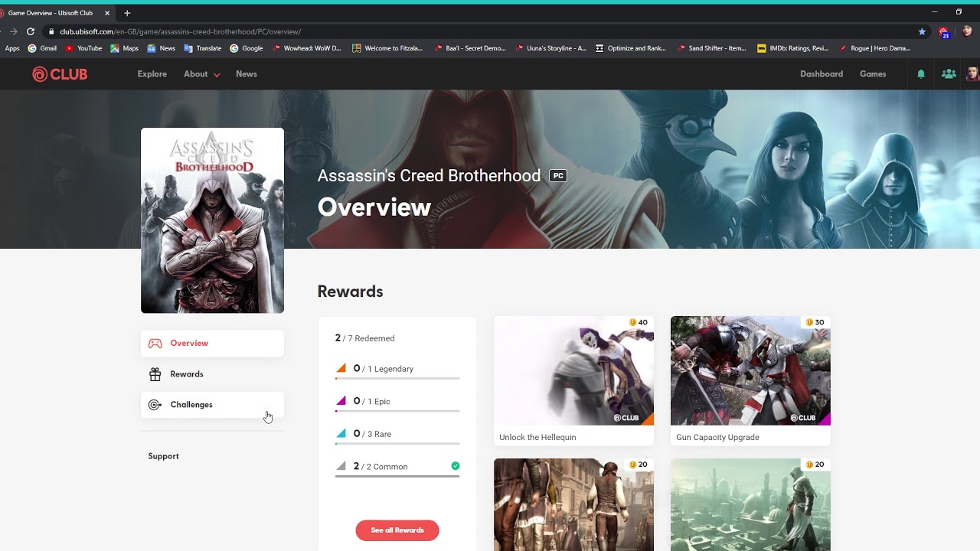
Task: Click the 40 coin cost on Hellequin card
Action: [x=639, y=322]
